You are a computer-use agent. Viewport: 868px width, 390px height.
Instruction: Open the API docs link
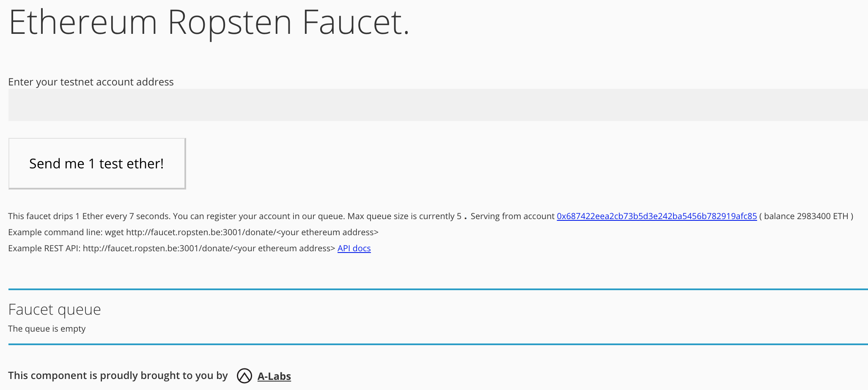click(354, 248)
